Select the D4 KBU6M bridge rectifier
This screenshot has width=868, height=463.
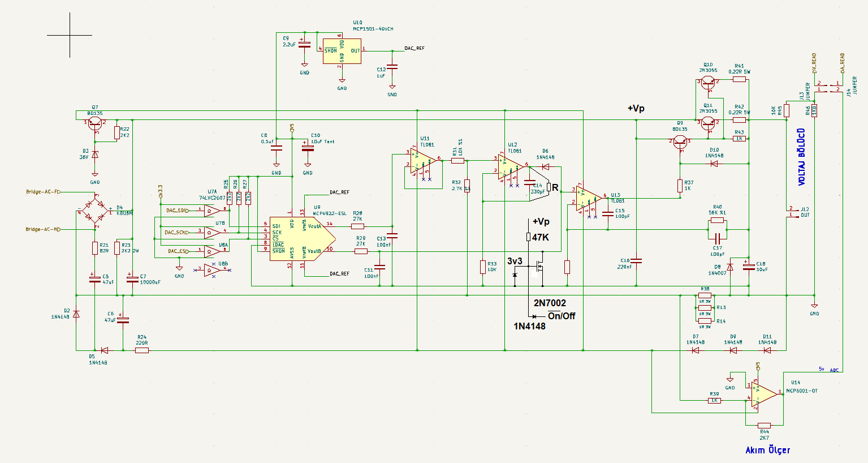pyautogui.click(x=95, y=211)
